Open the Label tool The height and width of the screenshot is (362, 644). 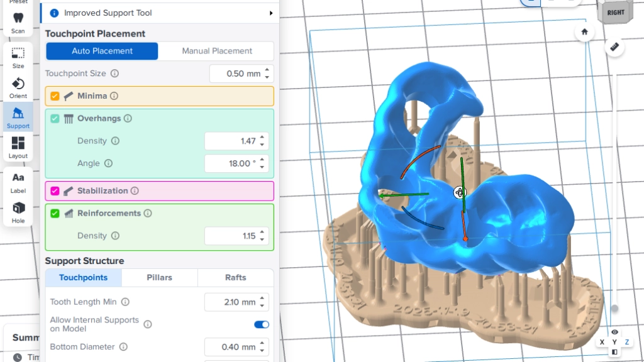tap(18, 182)
